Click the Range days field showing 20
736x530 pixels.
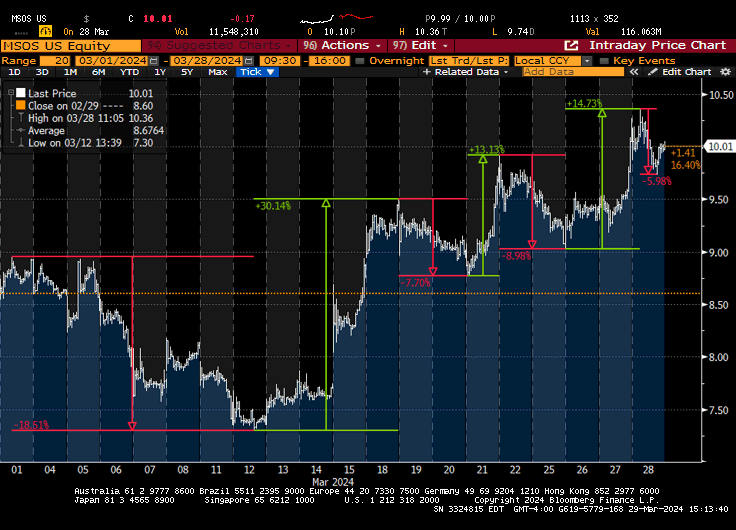tap(55, 61)
